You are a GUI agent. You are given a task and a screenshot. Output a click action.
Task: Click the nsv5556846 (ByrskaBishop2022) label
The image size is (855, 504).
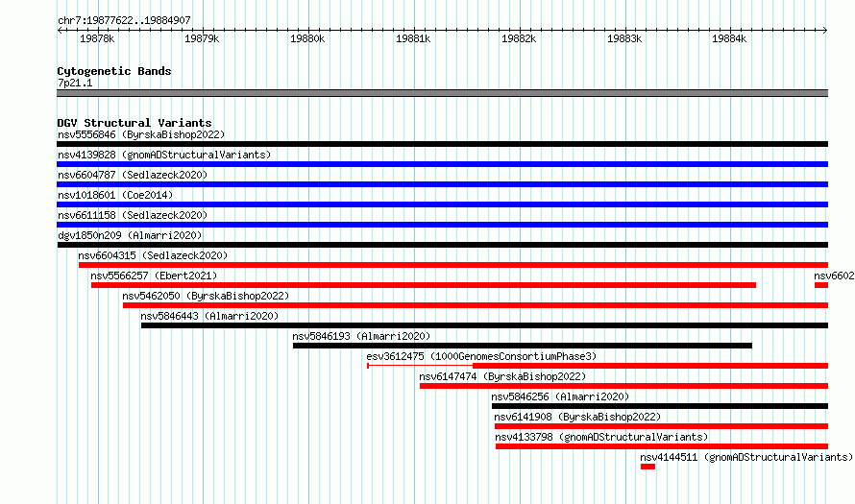click(141, 134)
